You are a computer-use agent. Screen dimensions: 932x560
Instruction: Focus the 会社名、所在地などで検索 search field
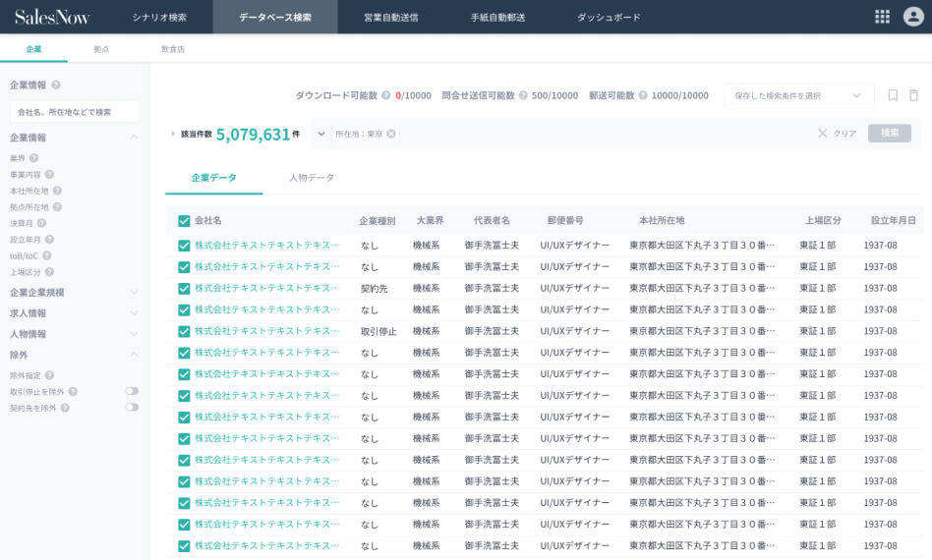pyautogui.click(x=75, y=112)
